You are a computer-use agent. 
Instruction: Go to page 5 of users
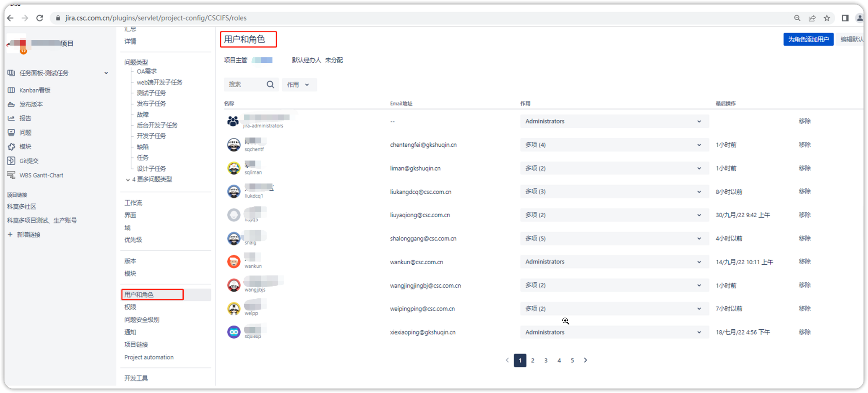[572, 360]
